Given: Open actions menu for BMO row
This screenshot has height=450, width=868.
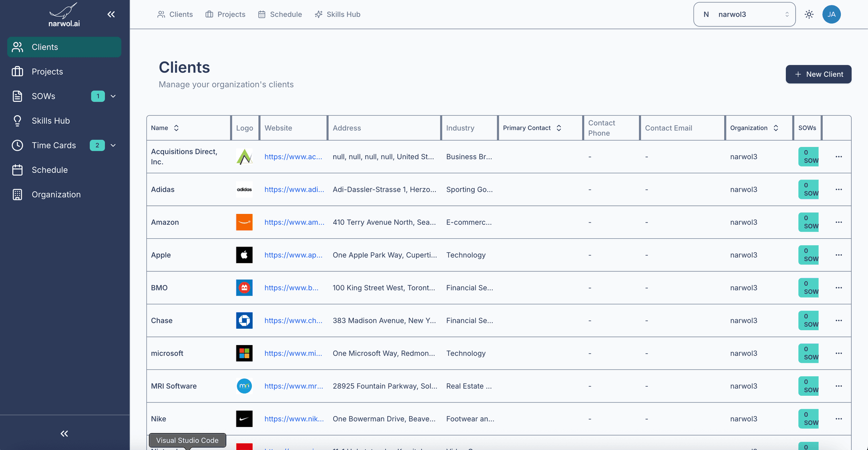Looking at the screenshot, I should point(839,288).
